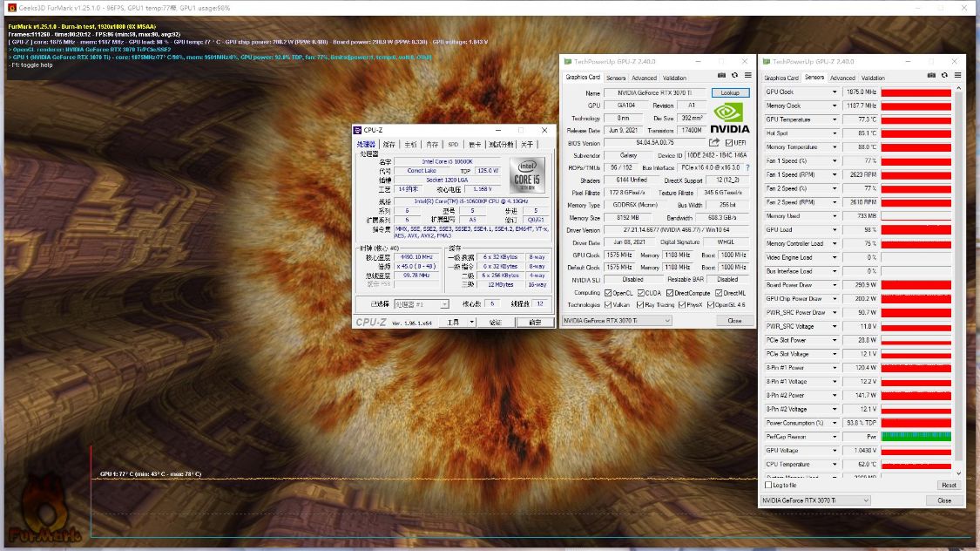The height and width of the screenshot is (551, 980).
Task: Open the Fan 1 Speed (RPM) sensor dropdown
Action: coord(834,174)
